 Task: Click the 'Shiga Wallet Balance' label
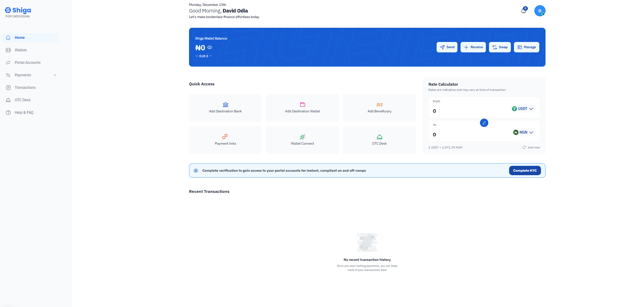coord(211,39)
